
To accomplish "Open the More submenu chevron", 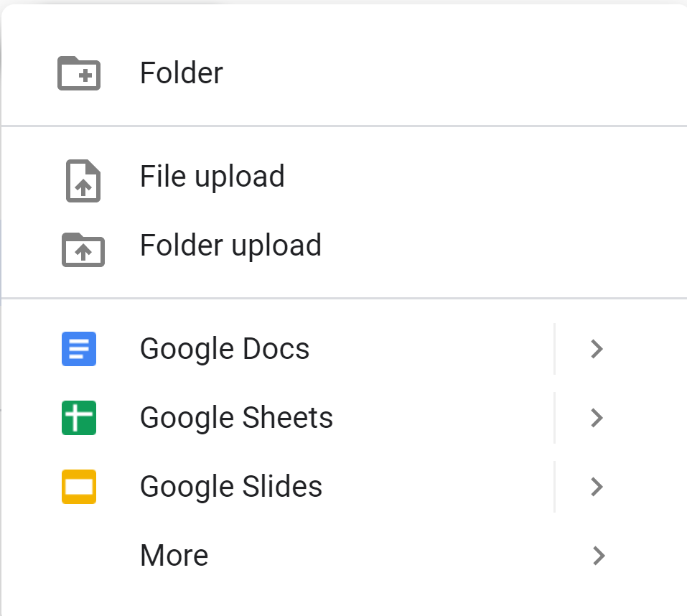I will coord(598,555).
